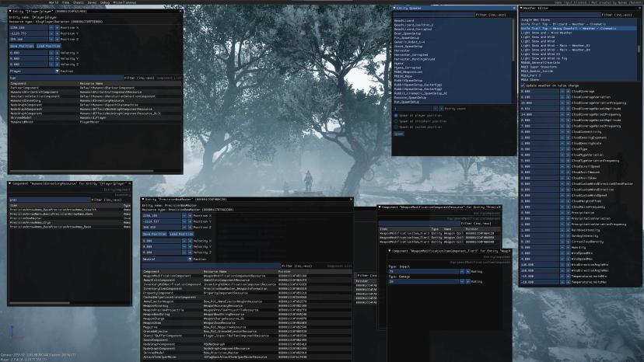The image size is (644, 362).
Task: Increase Player Velocity X value
Action: pyautogui.click(x=57, y=53)
